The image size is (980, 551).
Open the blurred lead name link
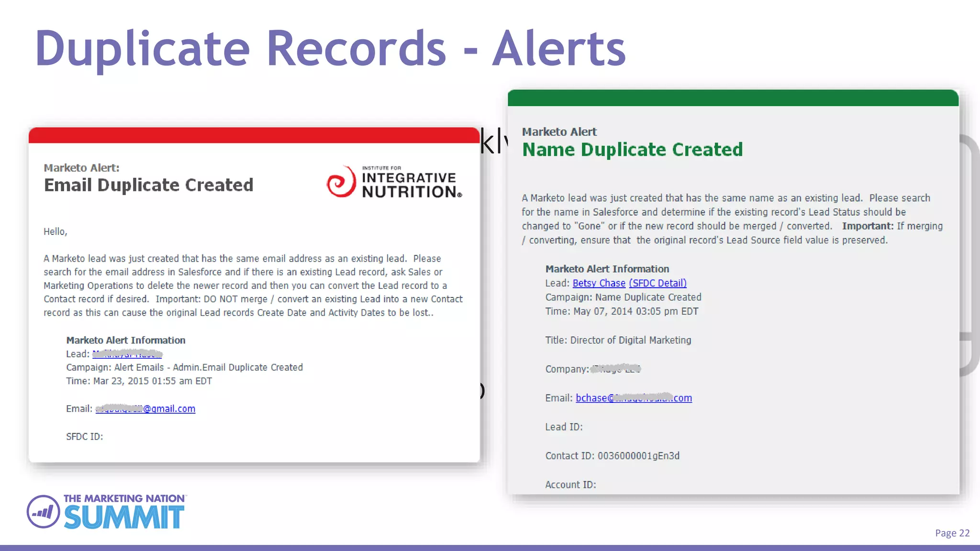[x=127, y=354]
